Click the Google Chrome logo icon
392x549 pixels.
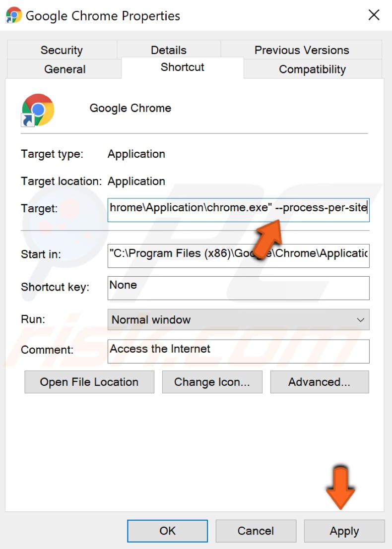point(37,109)
